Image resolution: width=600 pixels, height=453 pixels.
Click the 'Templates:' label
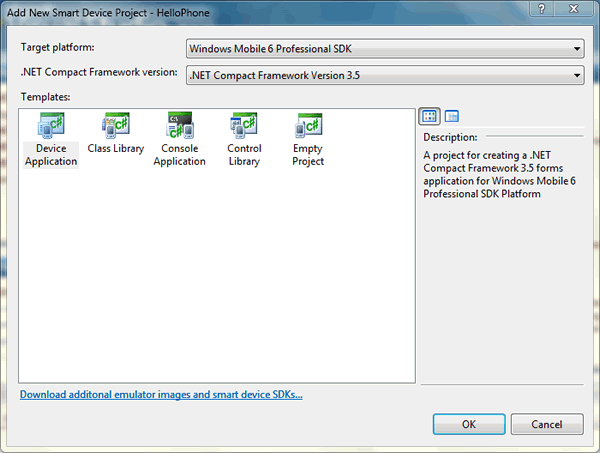[46, 97]
